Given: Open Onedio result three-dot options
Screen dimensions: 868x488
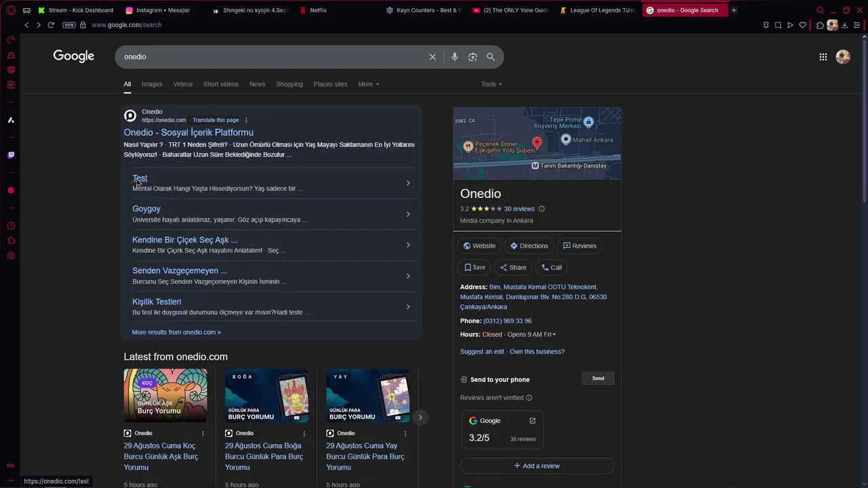Looking at the screenshot, I should (x=246, y=121).
